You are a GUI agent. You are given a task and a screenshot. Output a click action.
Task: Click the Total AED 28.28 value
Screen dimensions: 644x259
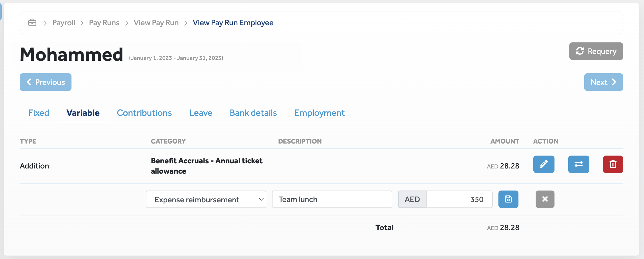503,227
